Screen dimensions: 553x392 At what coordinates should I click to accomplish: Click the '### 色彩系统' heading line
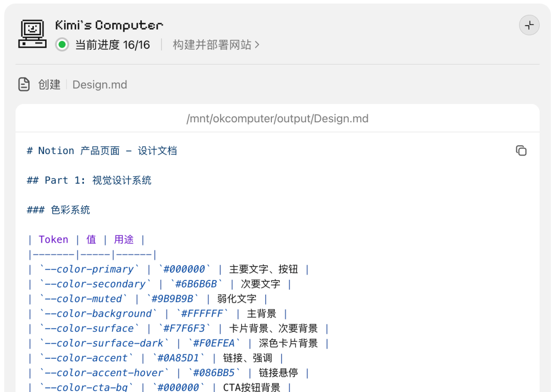coord(58,210)
